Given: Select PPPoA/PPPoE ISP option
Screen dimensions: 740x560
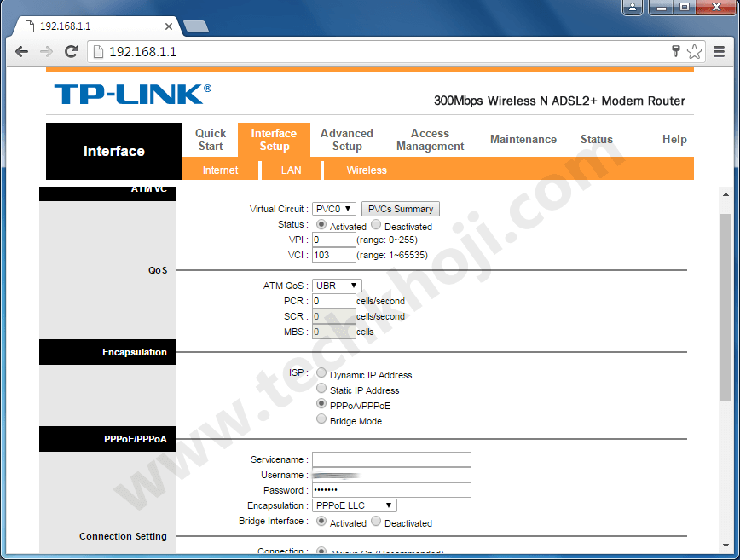Looking at the screenshot, I should pyautogui.click(x=321, y=404).
